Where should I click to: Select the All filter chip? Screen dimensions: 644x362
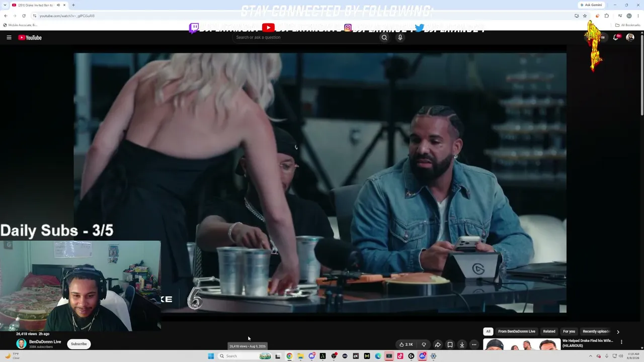click(488, 331)
